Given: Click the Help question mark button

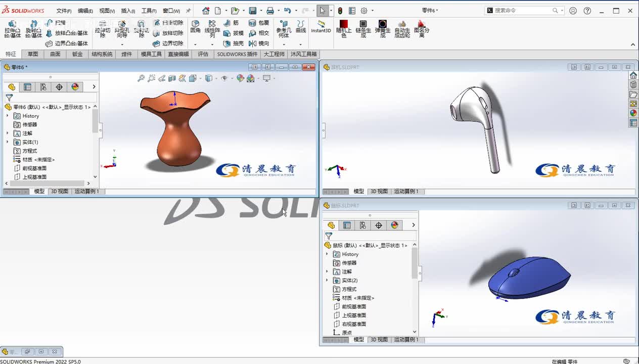Looking at the screenshot, I should pos(587,11).
